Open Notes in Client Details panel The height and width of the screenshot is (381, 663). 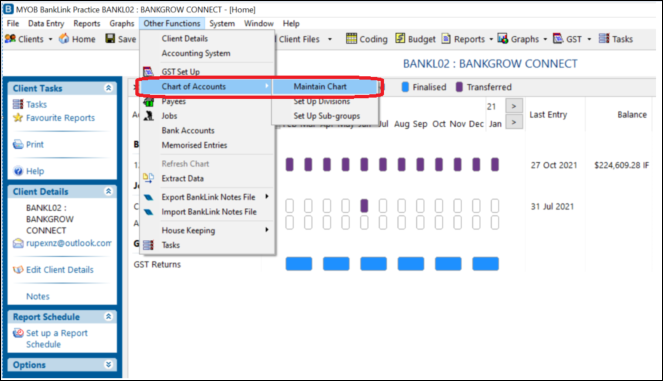pos(38,296)
